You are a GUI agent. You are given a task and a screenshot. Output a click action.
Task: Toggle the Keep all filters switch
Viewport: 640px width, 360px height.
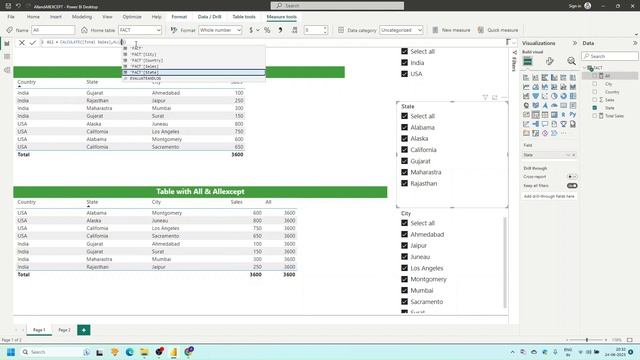click(572, 186)
